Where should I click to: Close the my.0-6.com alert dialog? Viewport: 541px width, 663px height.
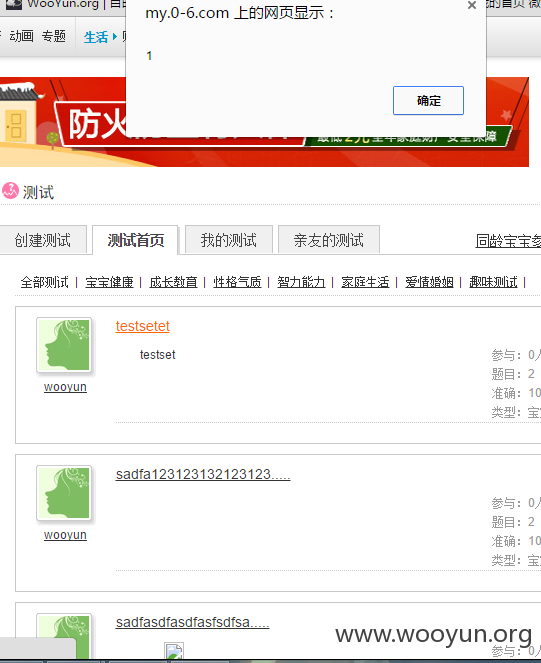[x=472, y=5]
